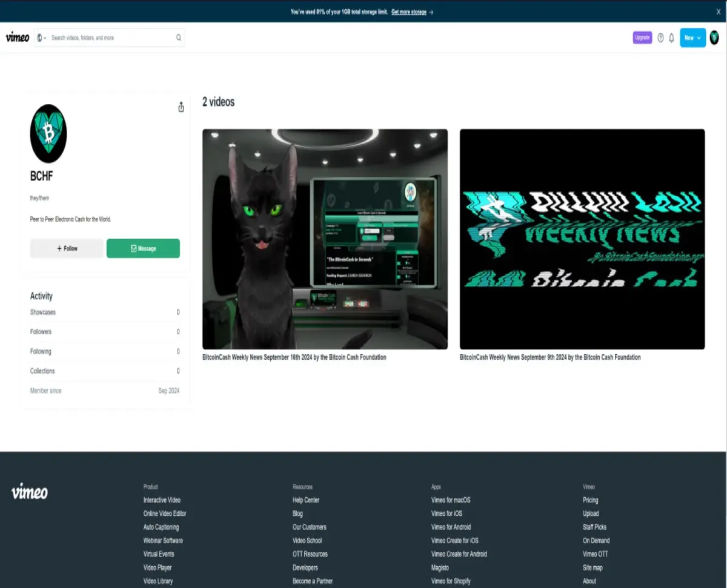Click September 16th 2024 video title

click(294, 357)
